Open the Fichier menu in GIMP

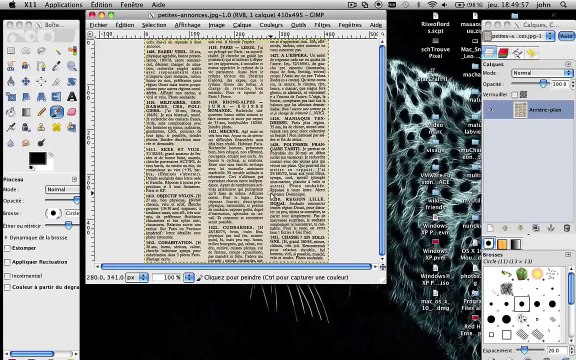tap(98, 25)
